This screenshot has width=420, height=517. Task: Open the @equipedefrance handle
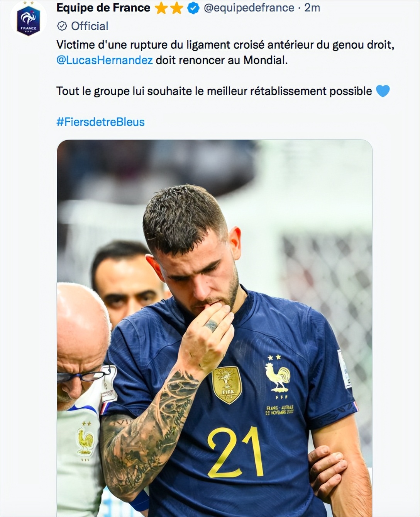click(x=249, y=8)
